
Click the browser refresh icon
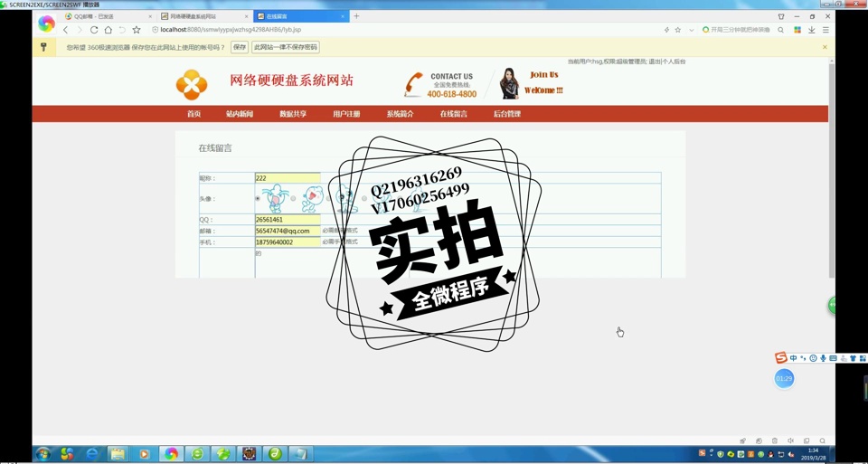(93, 30)
